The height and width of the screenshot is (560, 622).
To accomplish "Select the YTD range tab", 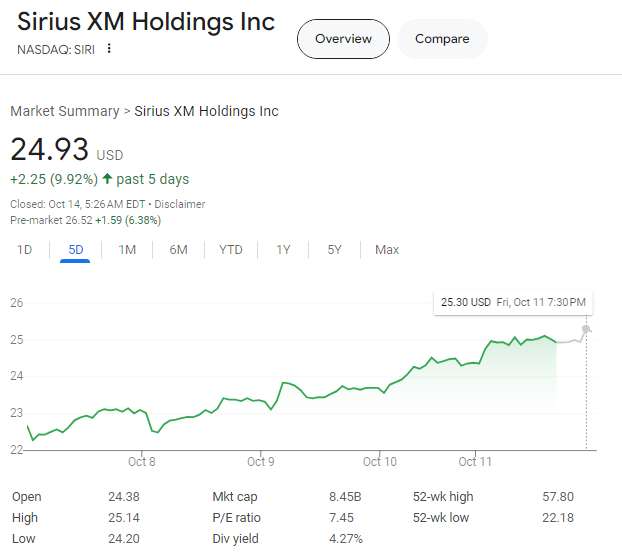I will 230,249.
